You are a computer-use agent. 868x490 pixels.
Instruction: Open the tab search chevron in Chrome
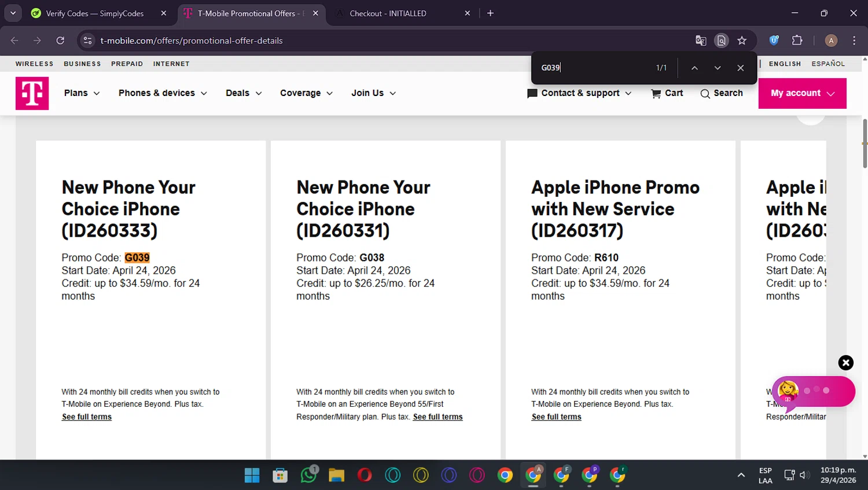[13, 13]
